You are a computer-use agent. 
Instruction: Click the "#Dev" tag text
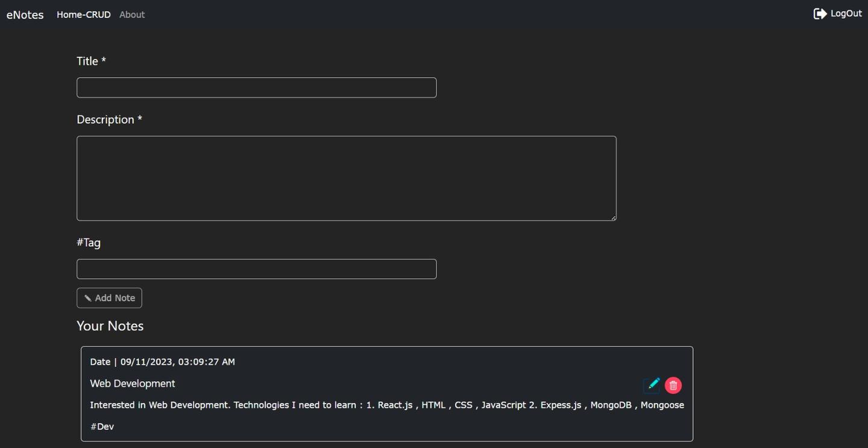click(x=102, y=426)
